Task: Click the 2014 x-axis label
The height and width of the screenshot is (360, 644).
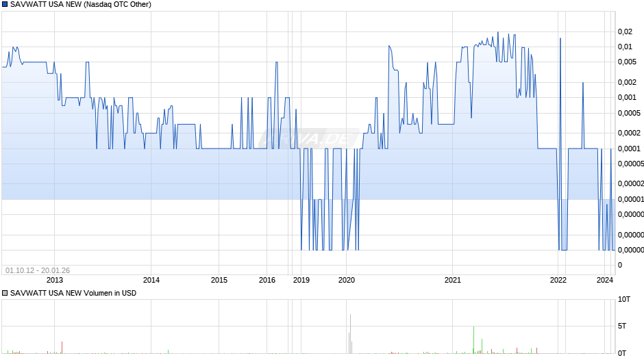Action: (x=151, y=280)
